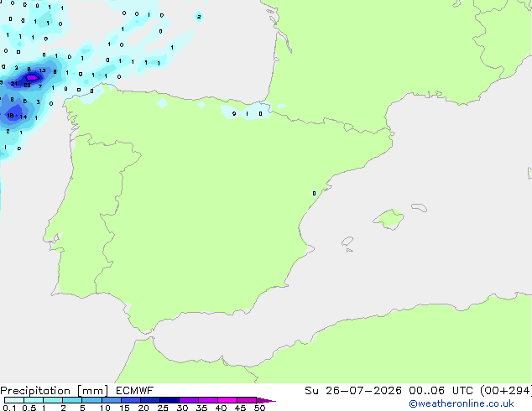532x411 pixels.
Task: Click the '0' value near the Spanish east coast
Action: (314, 193)
